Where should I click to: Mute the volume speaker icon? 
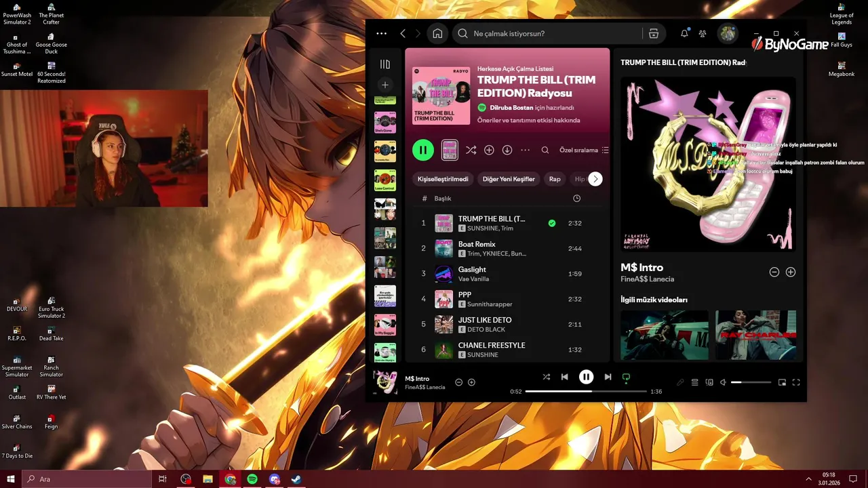tap(723, 382)
